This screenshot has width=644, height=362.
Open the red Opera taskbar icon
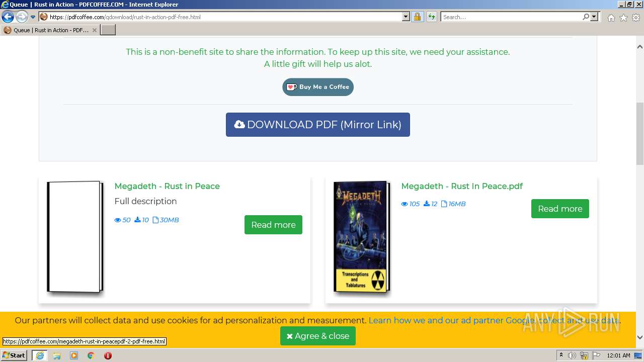(x=108, y=355)
